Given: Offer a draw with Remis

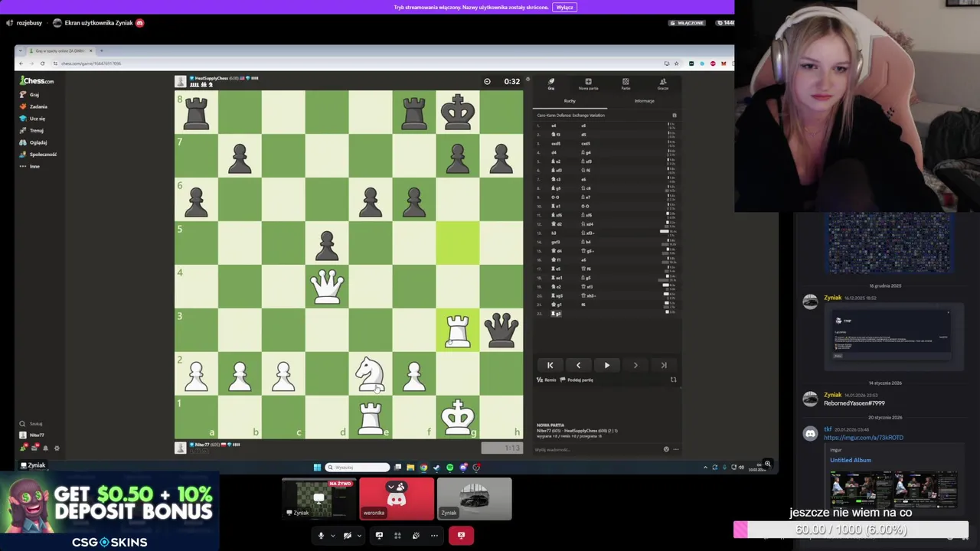Looking at the screenshot, I should point(546,380).
